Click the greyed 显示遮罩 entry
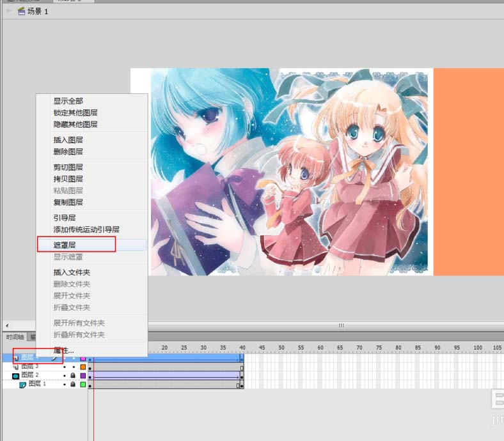The height and width of the screenshot is (441, 504). pyautogui.click(x=68, y=257)
